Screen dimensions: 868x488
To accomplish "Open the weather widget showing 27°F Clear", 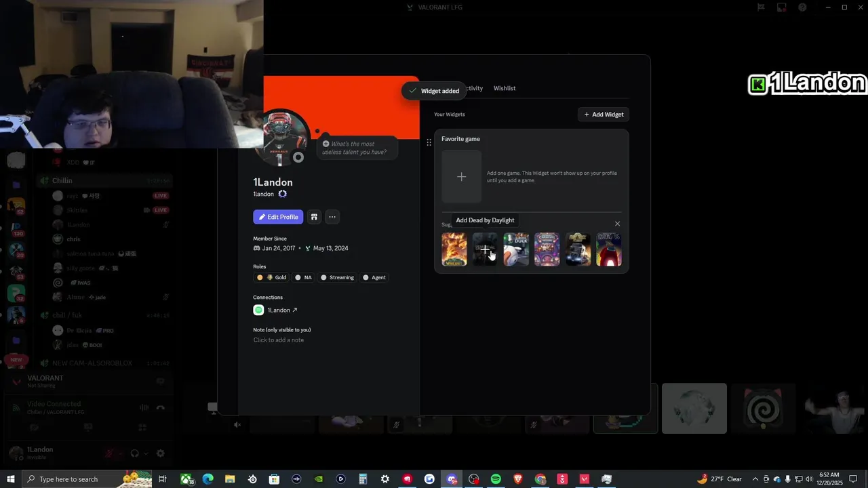I will pyautogui.click(x=719, y=479).
